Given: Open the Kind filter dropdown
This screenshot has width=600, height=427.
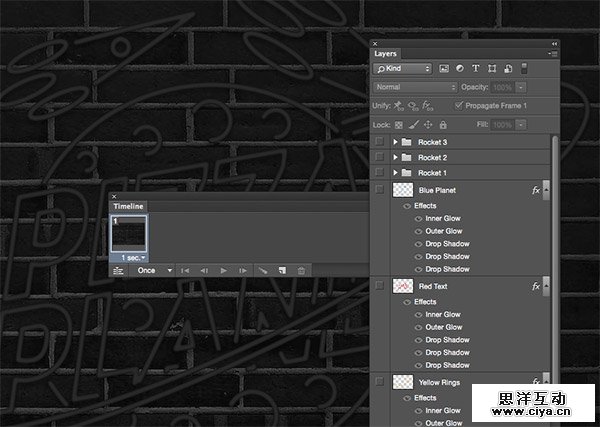Looking at the screenshot, I should click(x=402, y=69).
